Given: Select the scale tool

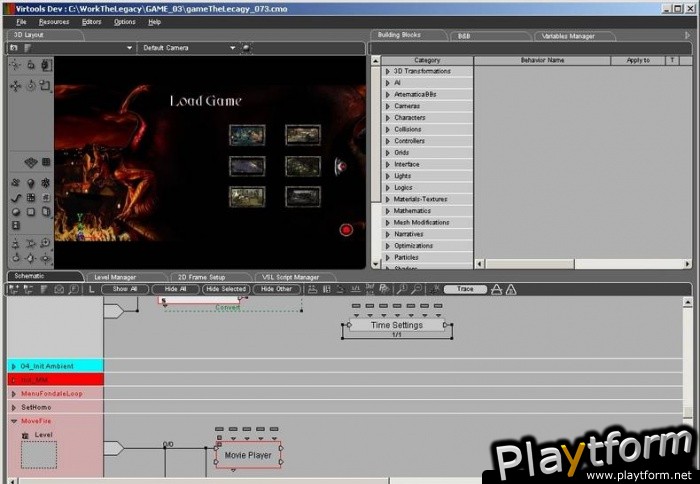Looking at the screenshot, I should 45,85.
